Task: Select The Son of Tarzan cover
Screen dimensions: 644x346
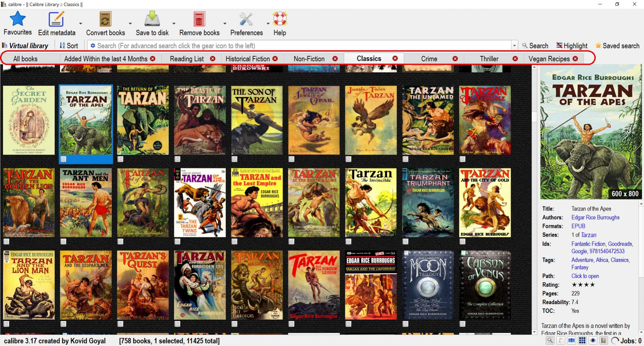Action: 257,120
